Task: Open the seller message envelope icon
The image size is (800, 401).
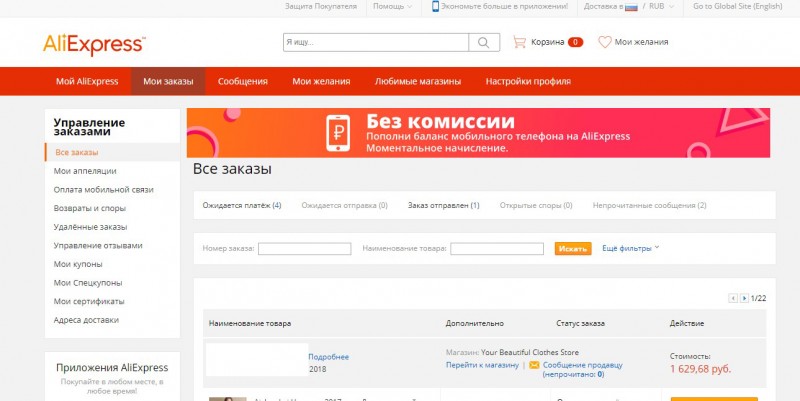Action: pyautogui.click(x=534, y=365)
